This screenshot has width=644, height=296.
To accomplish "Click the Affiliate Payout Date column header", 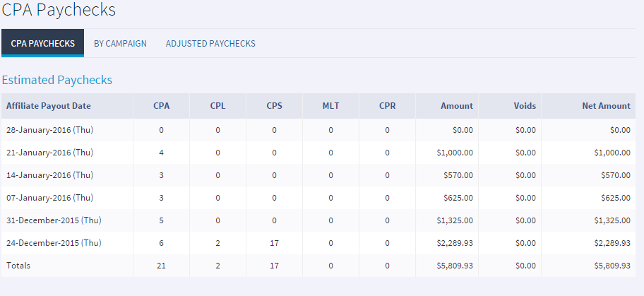I will point(49,106).
